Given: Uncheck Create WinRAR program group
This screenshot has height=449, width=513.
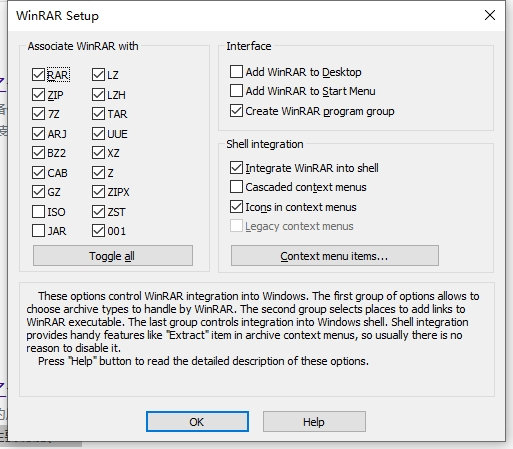Looking at the screenshot, I should click(x=236, y=111).
